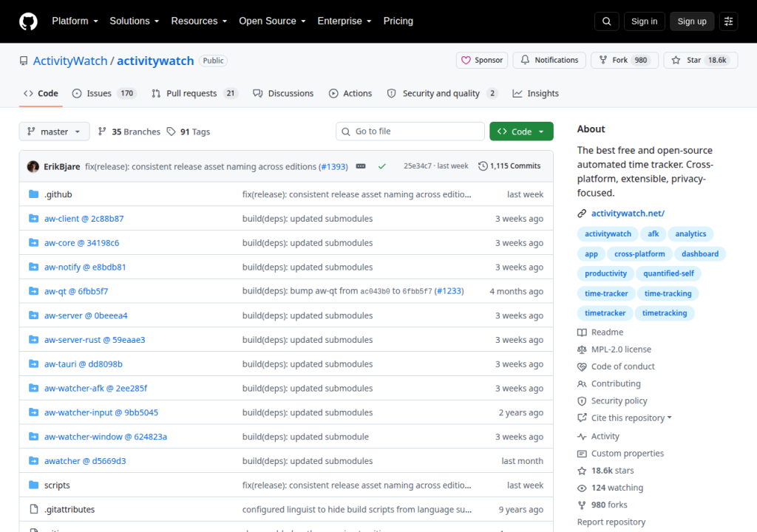The height and width of the screenshot is (532, 757).
Task: Click the repository icon beside ActivityWatch
Action: pyautogui.click(x=24, y=61)
